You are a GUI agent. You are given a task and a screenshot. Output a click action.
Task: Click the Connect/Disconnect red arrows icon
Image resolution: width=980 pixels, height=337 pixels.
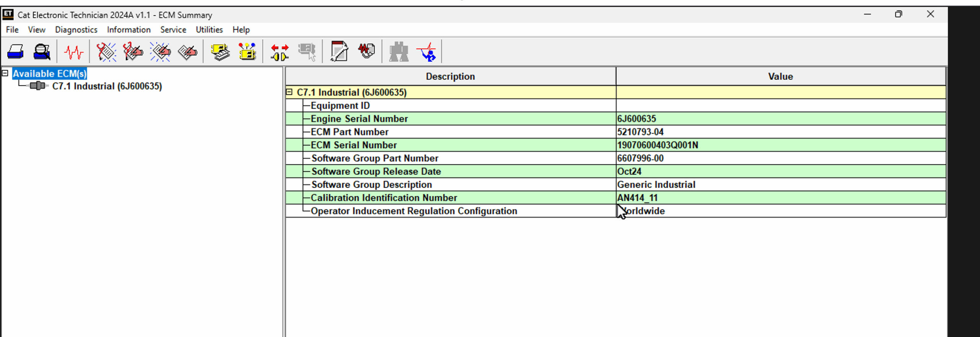(279, 52)
